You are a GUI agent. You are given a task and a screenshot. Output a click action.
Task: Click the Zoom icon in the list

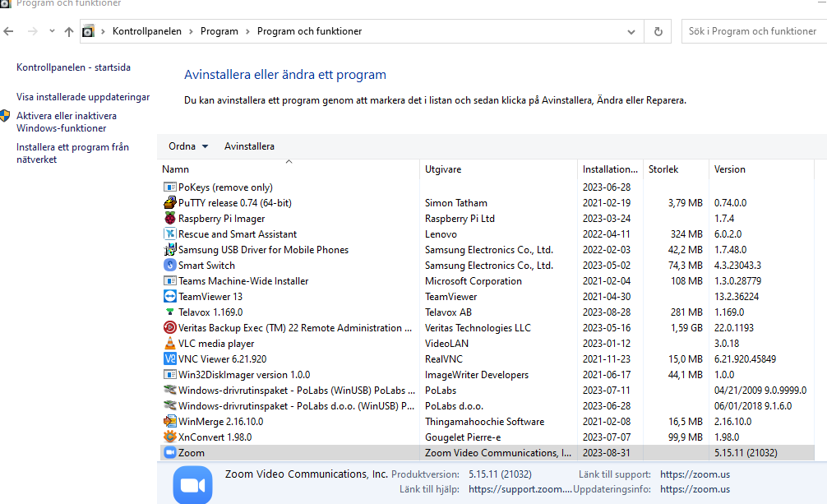coord(169,453)
